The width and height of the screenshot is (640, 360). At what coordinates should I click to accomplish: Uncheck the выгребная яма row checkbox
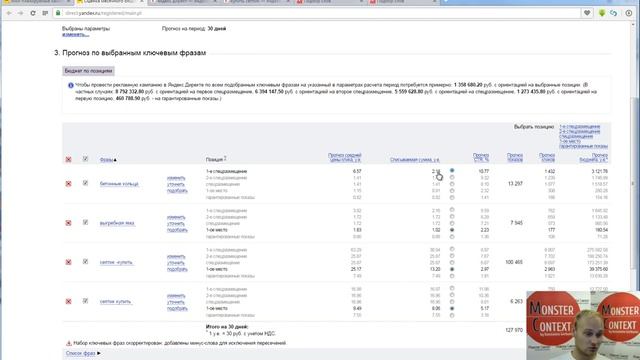click(85, 222)
